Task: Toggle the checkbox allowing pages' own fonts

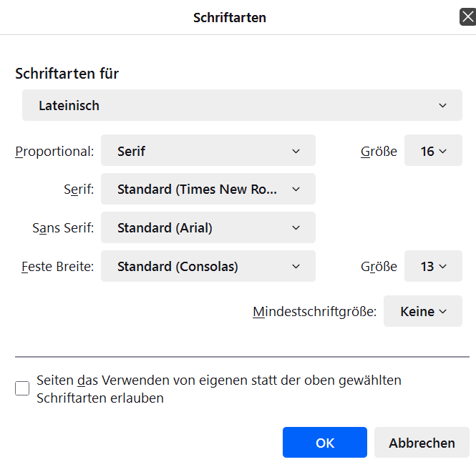Action: click(22, 388)
